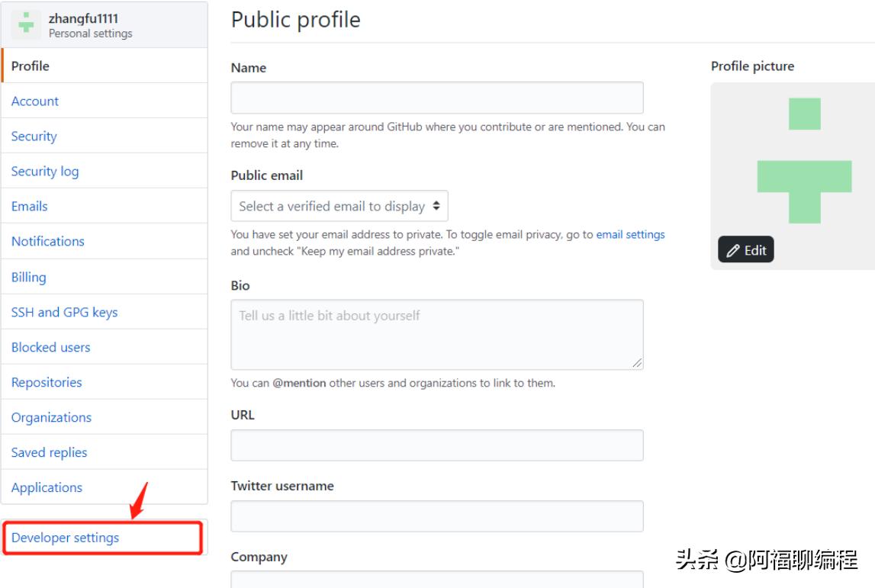
Task: Click the Edit profile picture button
Action: tap(746, 250)
